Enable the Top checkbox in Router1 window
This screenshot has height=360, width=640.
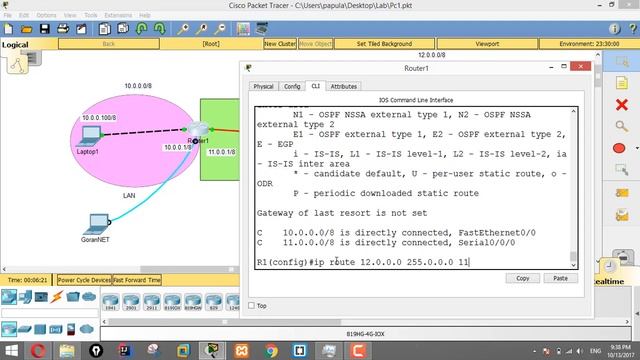click(x=251, y=305)
